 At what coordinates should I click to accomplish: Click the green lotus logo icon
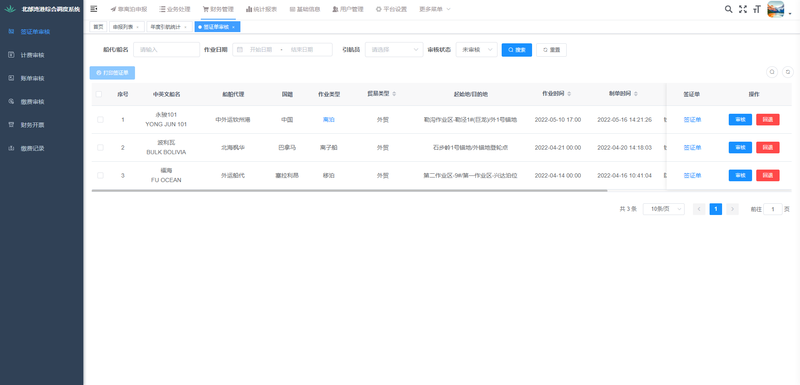click(11, 9)
